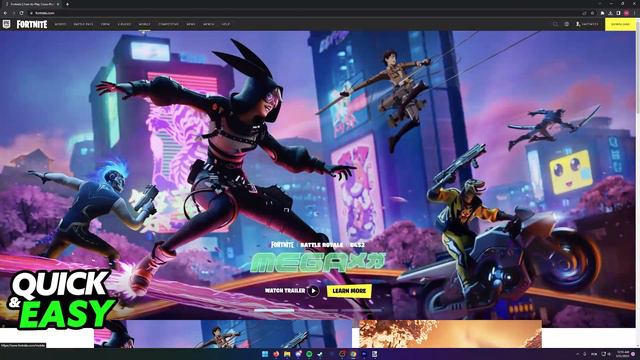Select the second hero carousel indicator
The width and height of the screenshot is (640, 360).
pyautogui.click(x=318, y=311)
